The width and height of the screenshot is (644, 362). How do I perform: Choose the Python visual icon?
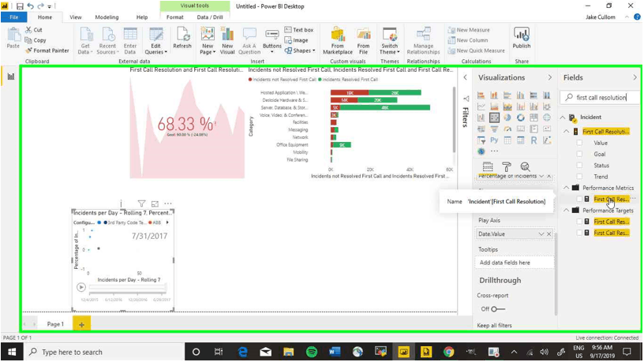pyautogui.click(x=494, y=140)
